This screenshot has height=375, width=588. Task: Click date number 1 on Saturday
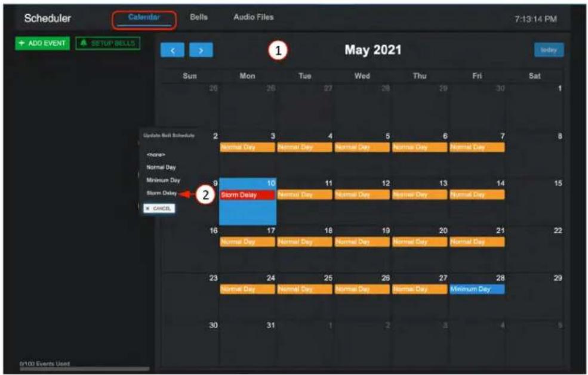coord(560,88)
